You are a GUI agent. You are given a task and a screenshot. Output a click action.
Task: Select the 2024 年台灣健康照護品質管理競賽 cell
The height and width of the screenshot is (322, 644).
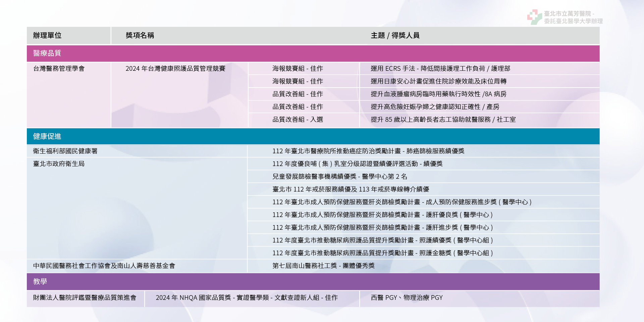175,68
